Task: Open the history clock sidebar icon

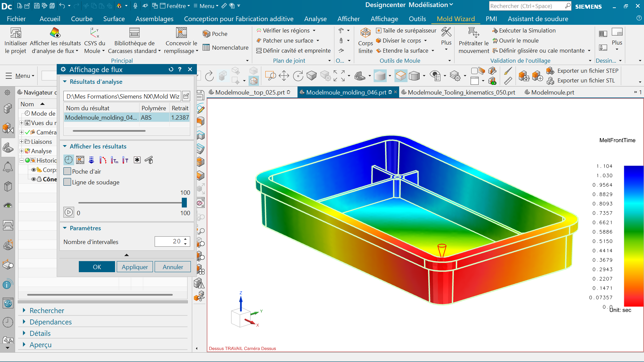Action: tap(8, 322)
